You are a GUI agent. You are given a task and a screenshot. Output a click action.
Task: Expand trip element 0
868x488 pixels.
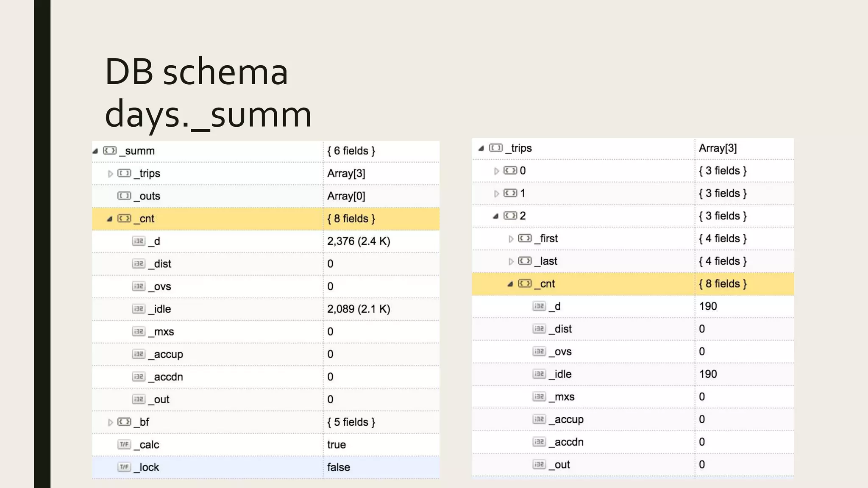pyautogui.click(x=496, y=171)
